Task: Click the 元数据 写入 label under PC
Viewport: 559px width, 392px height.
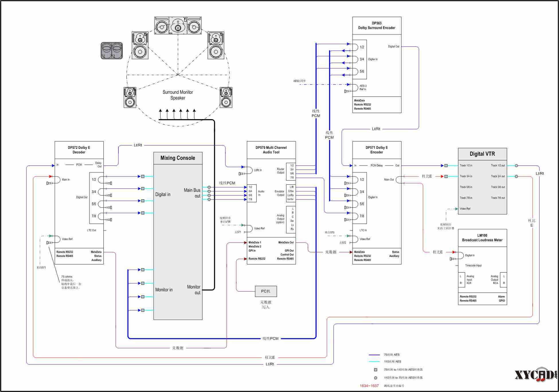Action: pyautogui.click(x=266, y=305)
